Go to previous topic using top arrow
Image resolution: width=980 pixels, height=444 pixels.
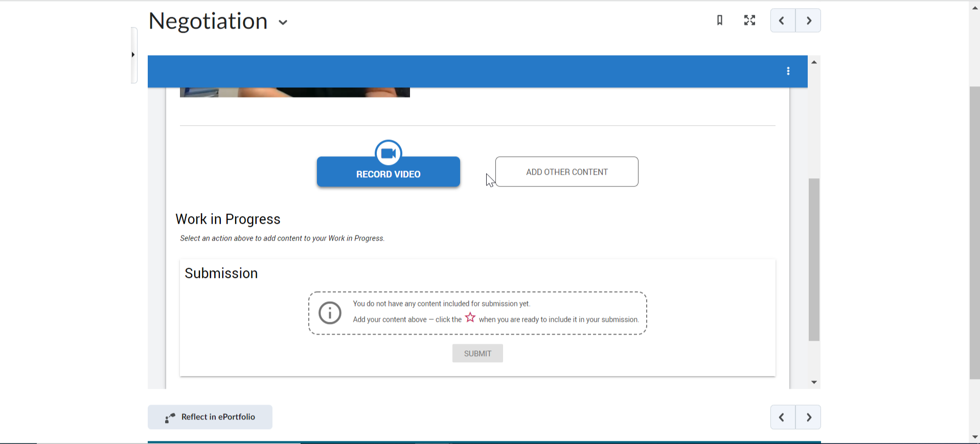click(x=782, y=21)
